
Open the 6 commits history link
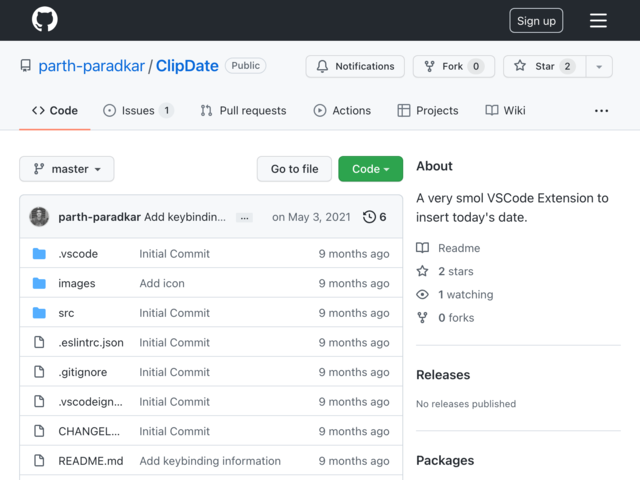[x=374, y=217]
